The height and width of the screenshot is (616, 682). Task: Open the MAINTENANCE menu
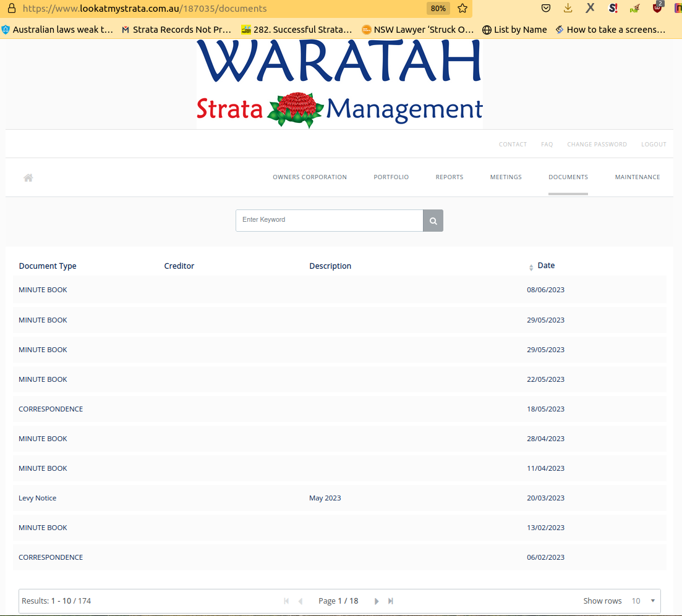(x=637, y=177)
